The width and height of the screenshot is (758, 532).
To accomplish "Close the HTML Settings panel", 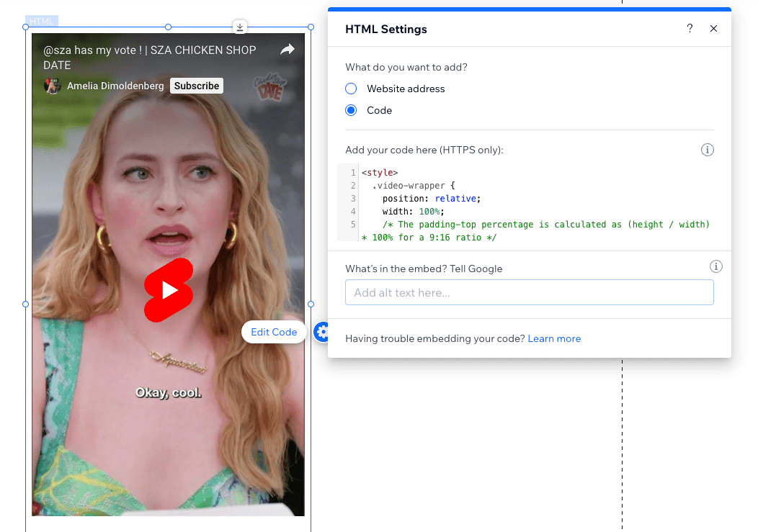I will click(x=713, y=29).
